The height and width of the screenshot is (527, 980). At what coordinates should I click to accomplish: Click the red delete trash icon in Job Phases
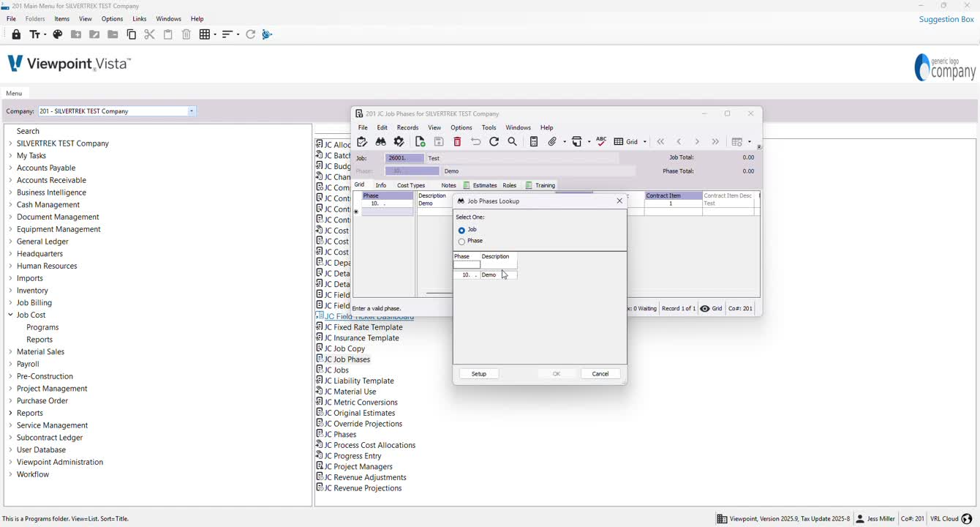(x=458, y=142)
